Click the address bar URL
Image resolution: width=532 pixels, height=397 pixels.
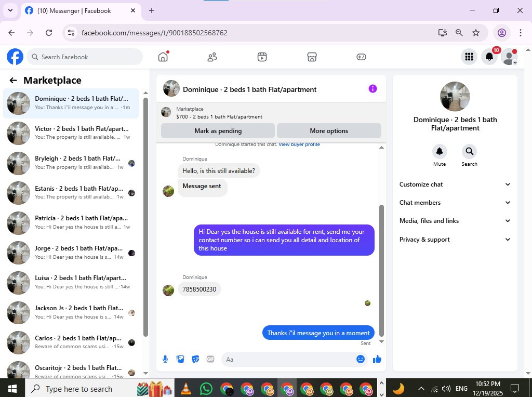pos(154,33)
